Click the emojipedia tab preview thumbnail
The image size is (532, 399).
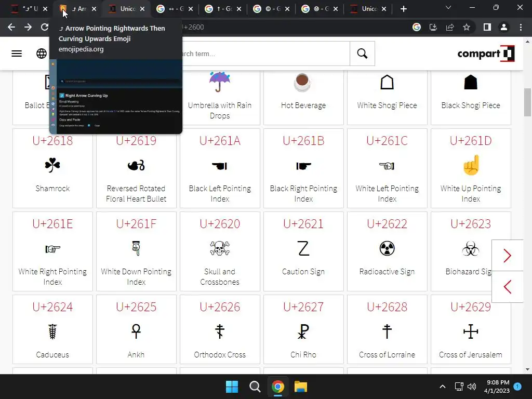[x=116, y=97]
